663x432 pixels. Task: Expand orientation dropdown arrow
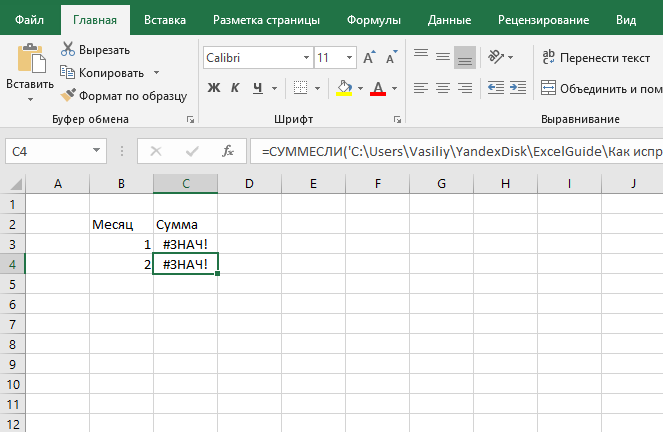point(510,57)
